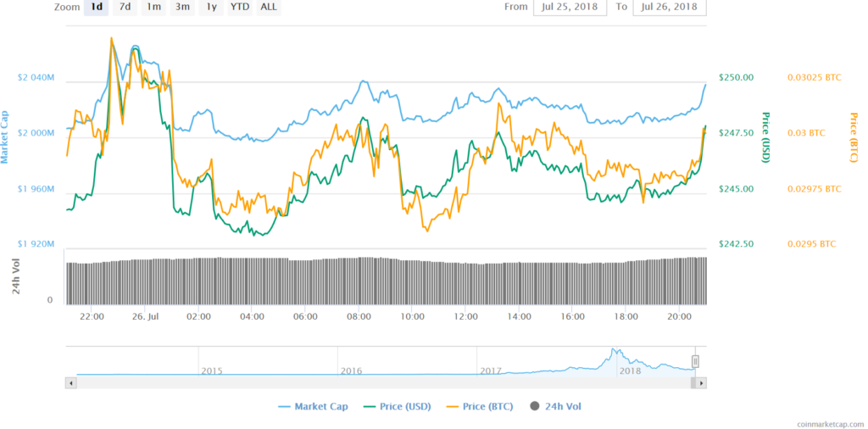Open the coinmarketcap.com credit link

(x=827, y=424)
